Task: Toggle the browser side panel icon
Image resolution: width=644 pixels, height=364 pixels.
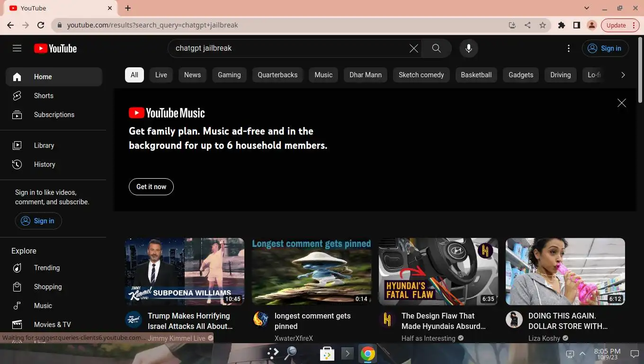Action: pos(577,25)
